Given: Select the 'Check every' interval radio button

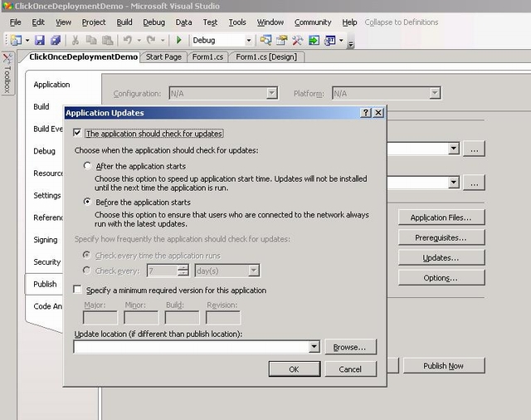Looking at the screenshot, I should pyautogui.click(x=86, y=271).
